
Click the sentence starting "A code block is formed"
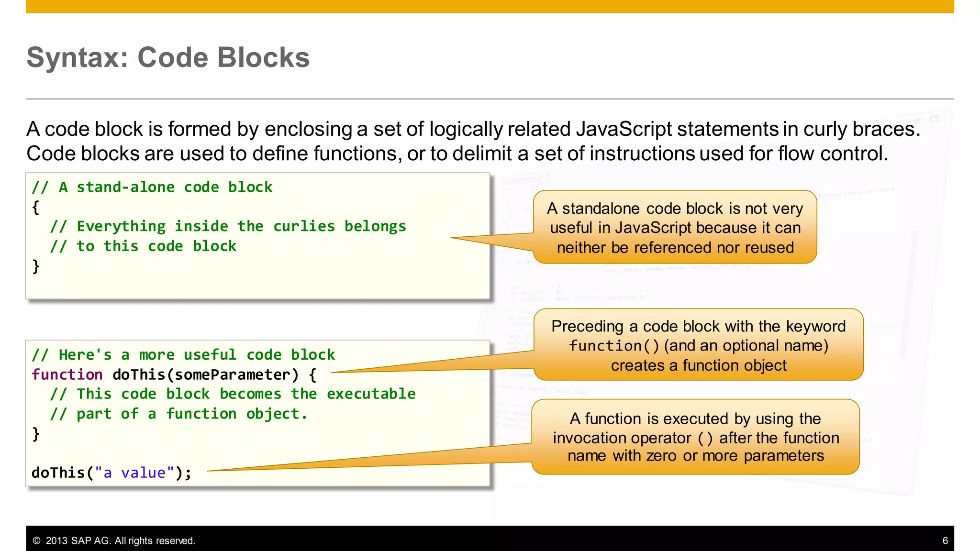tap(473, 129)
